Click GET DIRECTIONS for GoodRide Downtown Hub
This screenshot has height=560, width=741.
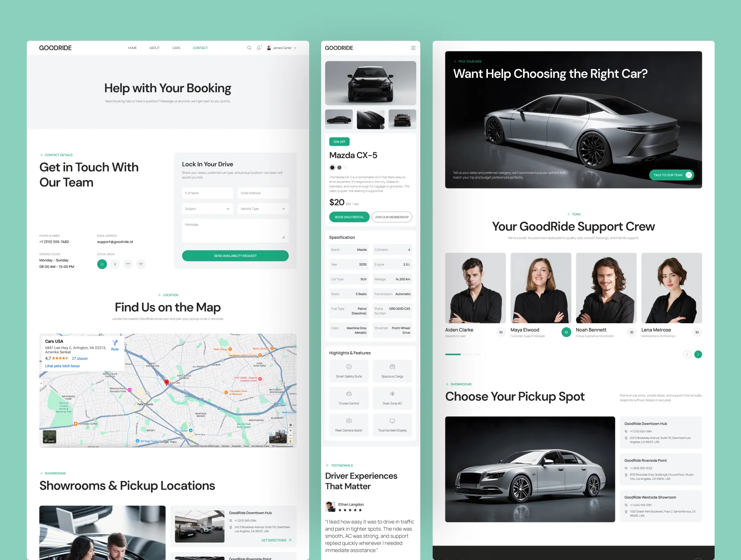(x=276, y=540)
